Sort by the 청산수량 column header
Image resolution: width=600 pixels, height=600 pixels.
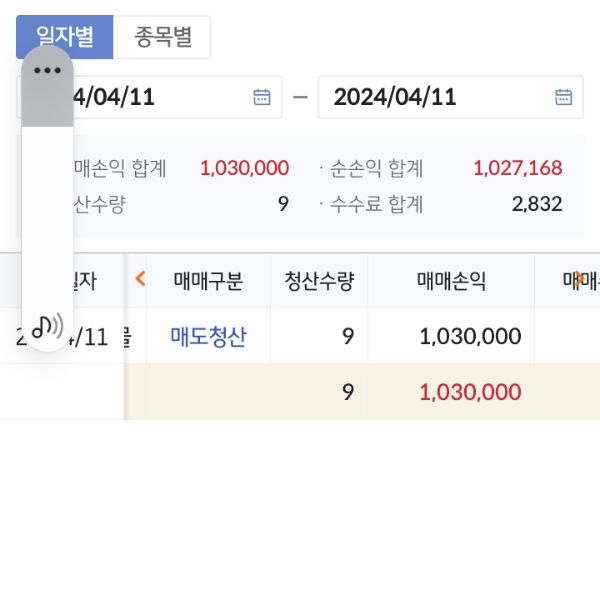(x=319, y=281)
